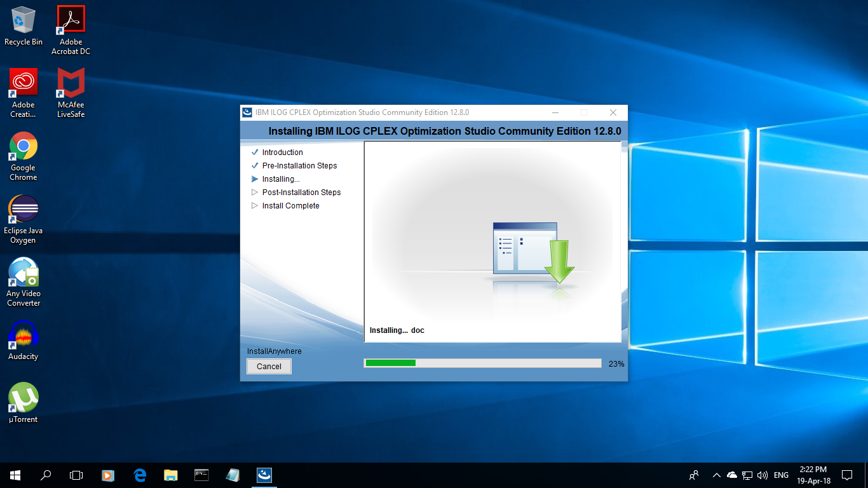Screen dimensions: 868x488
Task: Select the Introduction step
Action: pos(282,152)
